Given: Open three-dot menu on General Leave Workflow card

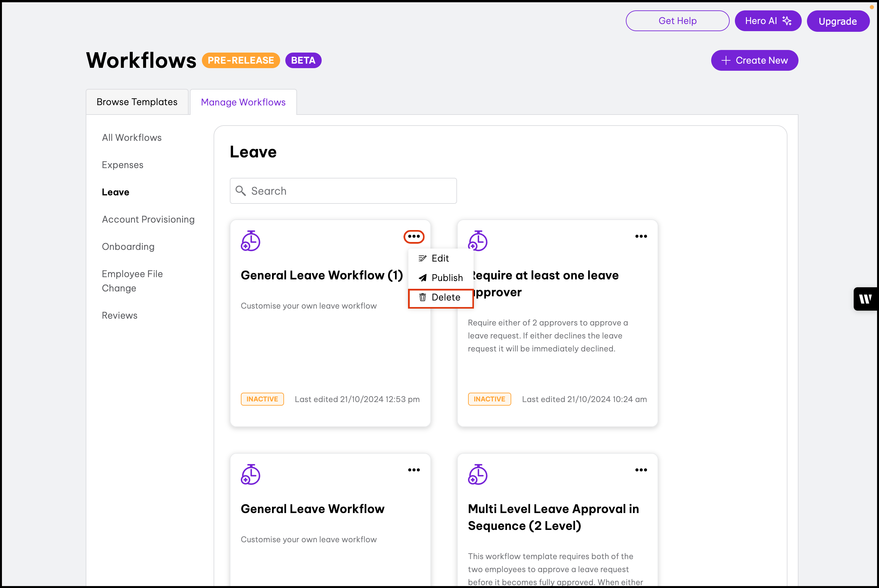Looking at the screenshot, I should 414,470.
